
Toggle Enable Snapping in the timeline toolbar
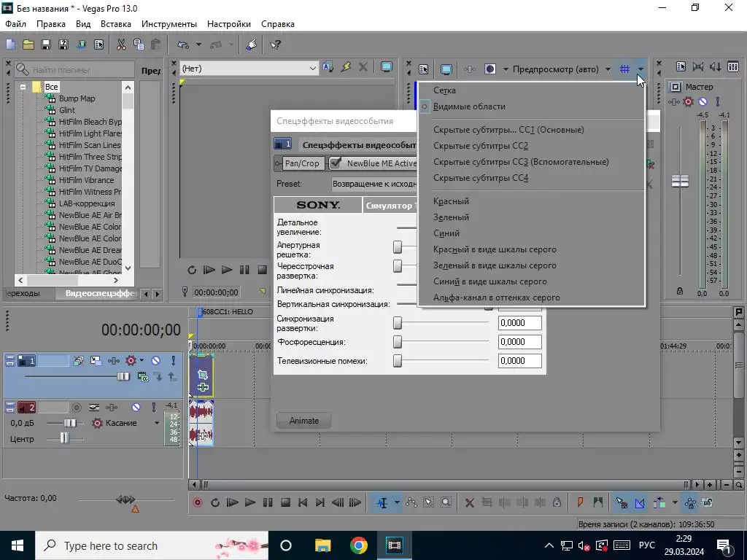click(622, 502)
